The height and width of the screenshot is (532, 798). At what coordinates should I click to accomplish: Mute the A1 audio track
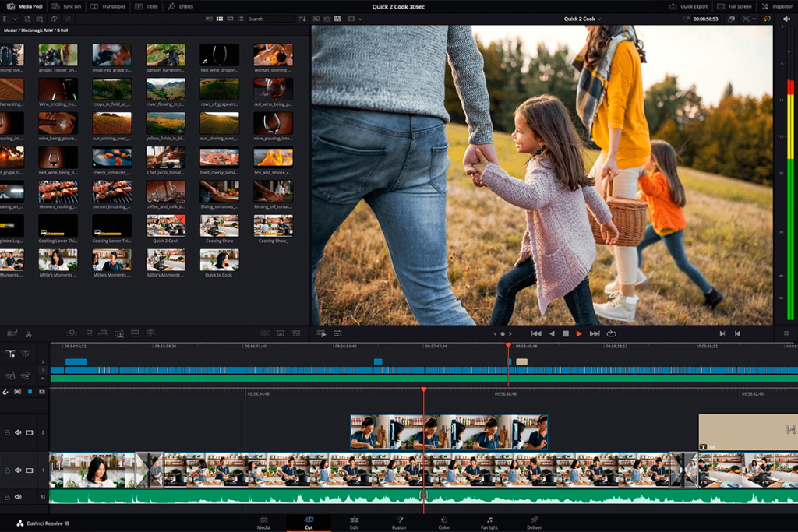18,496
